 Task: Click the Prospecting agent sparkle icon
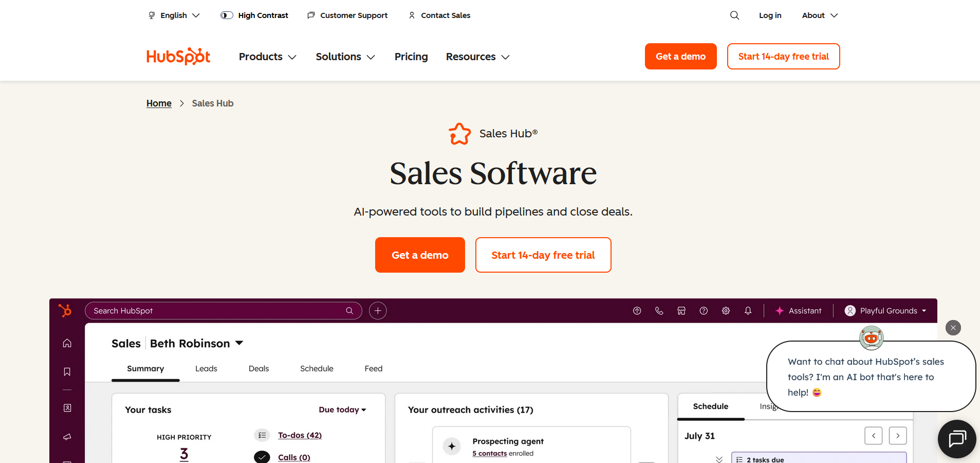coord(452,447)
